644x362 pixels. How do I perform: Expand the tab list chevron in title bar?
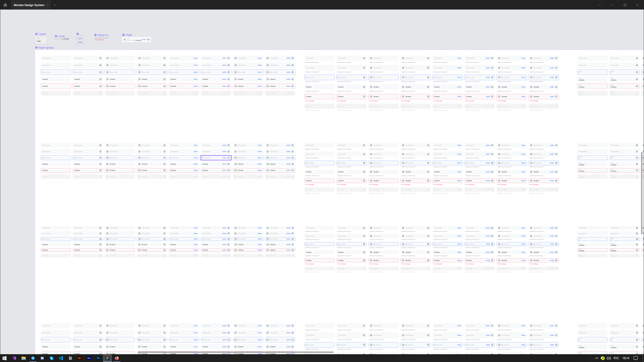pyautogui.click(x=600, y=5)
